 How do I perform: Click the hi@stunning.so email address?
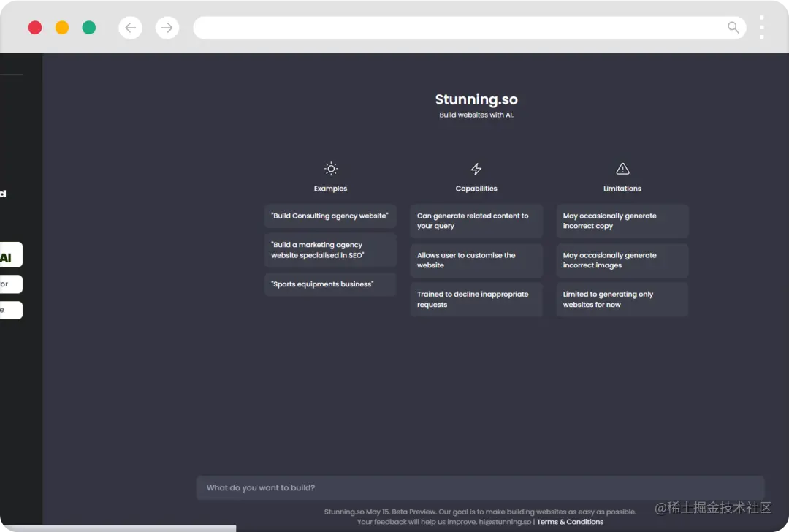pyautogui.click(x=505, y=522)
